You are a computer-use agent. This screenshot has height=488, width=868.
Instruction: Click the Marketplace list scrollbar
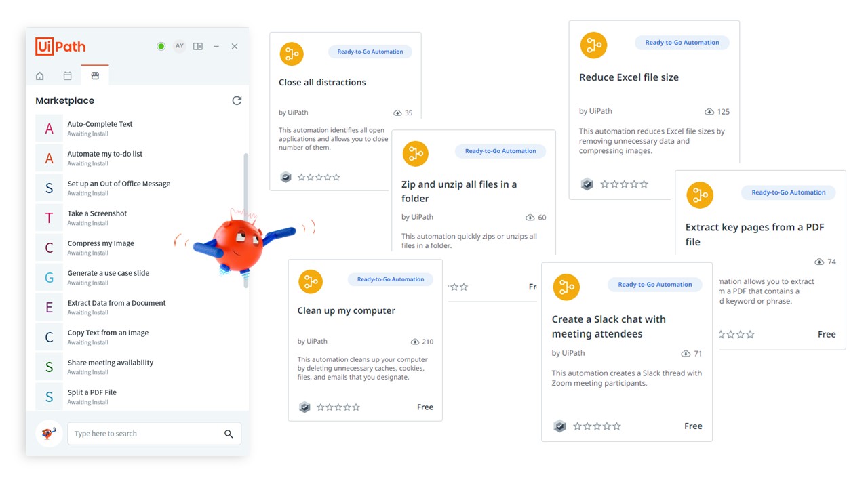(245, 220)
